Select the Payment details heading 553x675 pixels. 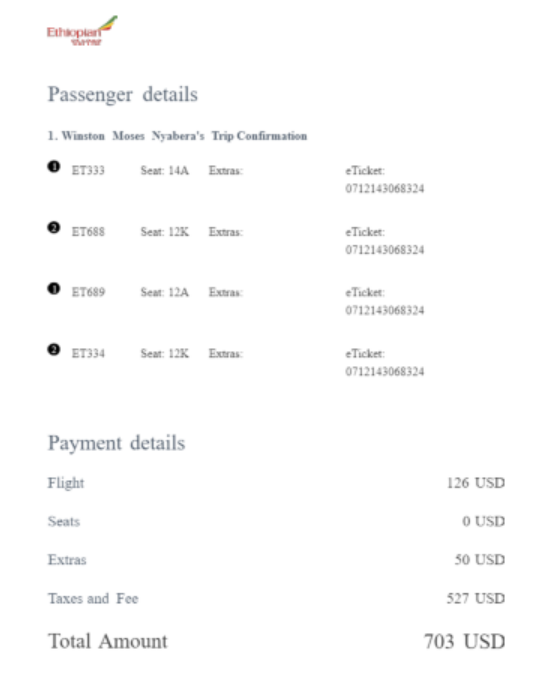coord(117,443)
